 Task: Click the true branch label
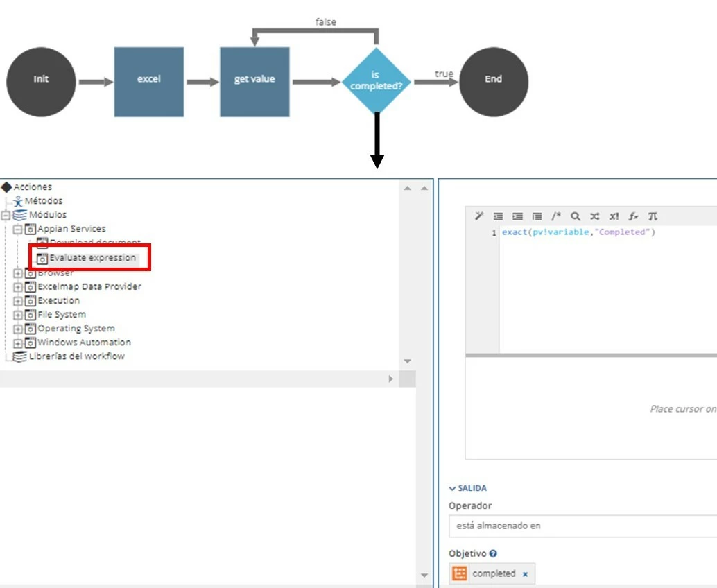coord(444,73)
